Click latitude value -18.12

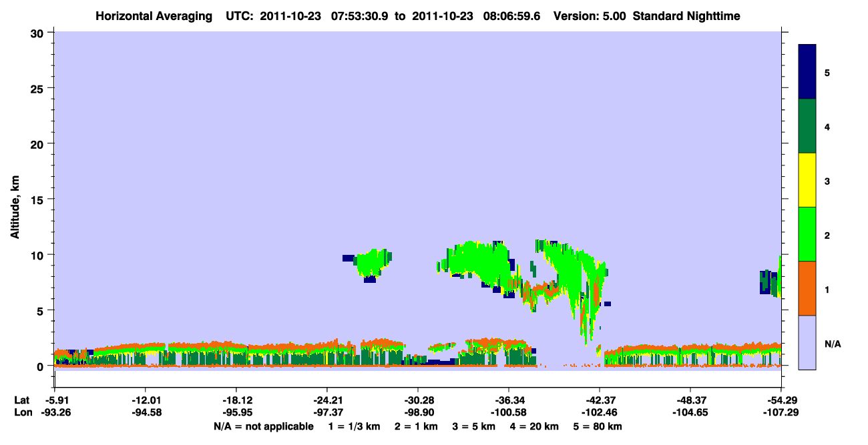[x=236, y=400]
